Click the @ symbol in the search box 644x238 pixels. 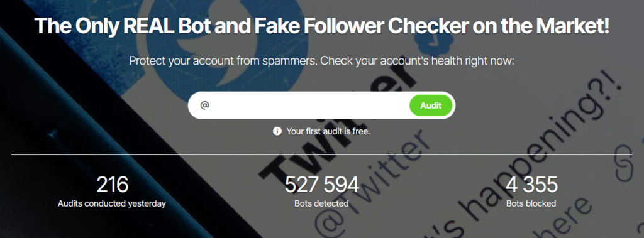[204, 105]
